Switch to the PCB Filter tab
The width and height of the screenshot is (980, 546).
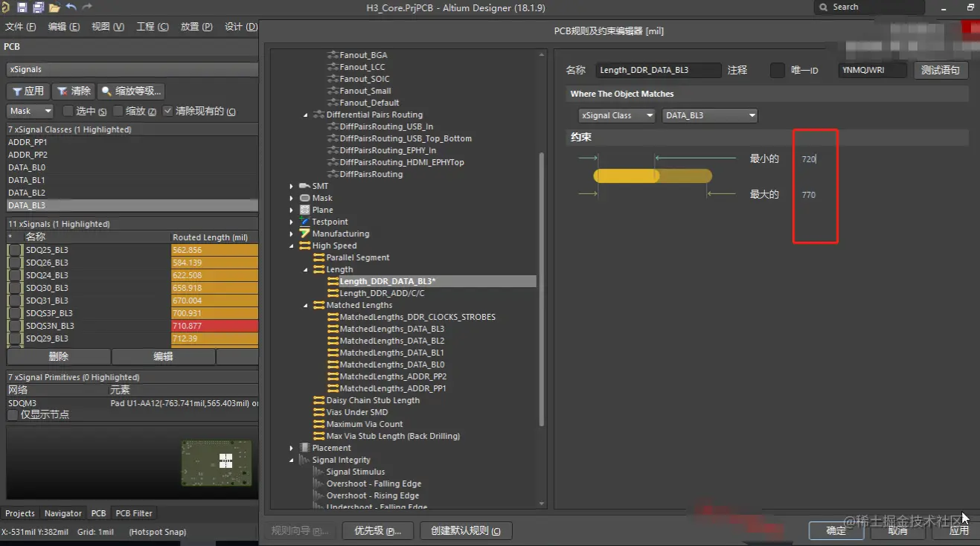coord(134,513)
